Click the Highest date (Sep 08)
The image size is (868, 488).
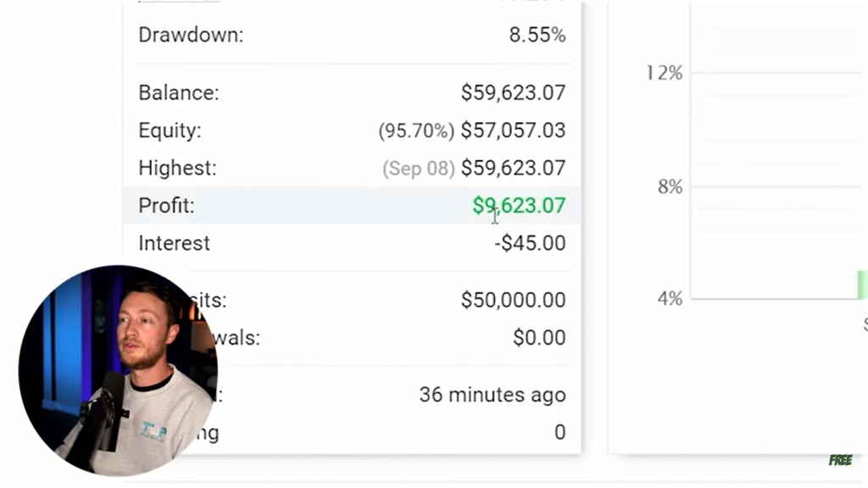(418, 169)
